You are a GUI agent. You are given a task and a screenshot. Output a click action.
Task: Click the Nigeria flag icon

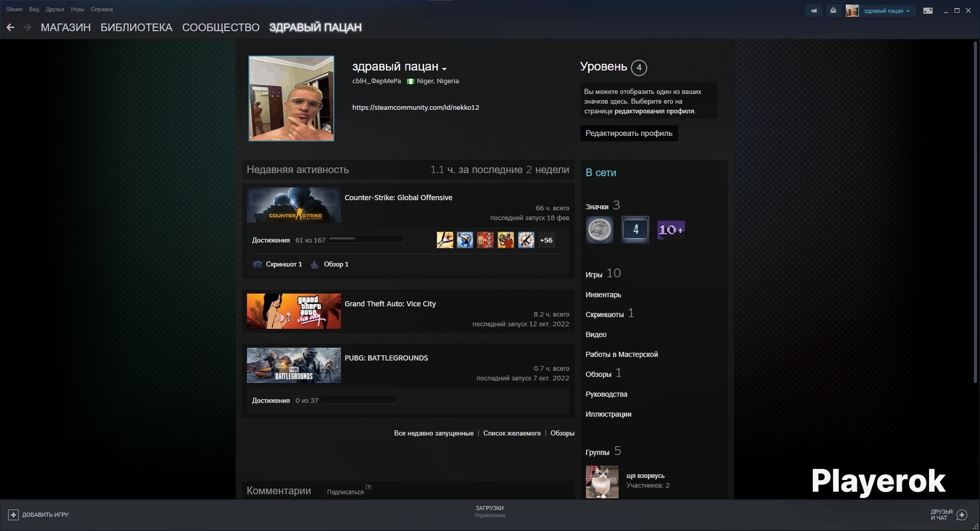click(410, 81)
